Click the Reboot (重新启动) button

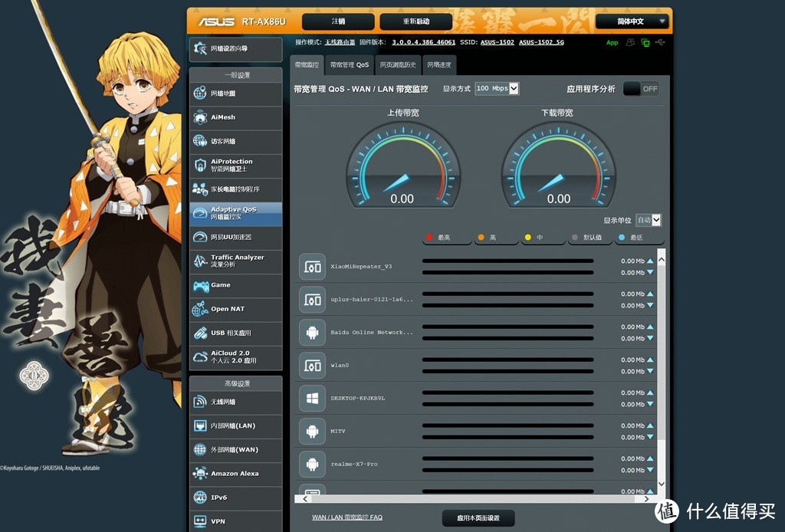(416, 21)
